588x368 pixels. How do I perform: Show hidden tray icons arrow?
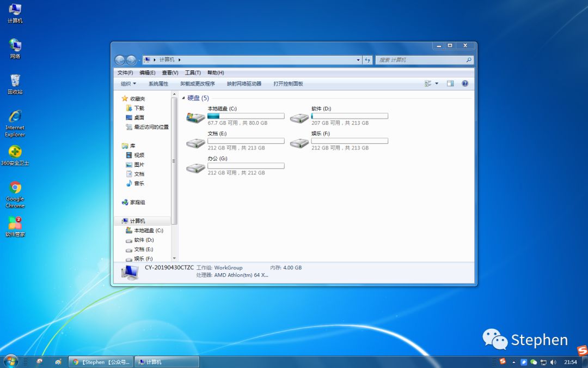tap(514, 362)
